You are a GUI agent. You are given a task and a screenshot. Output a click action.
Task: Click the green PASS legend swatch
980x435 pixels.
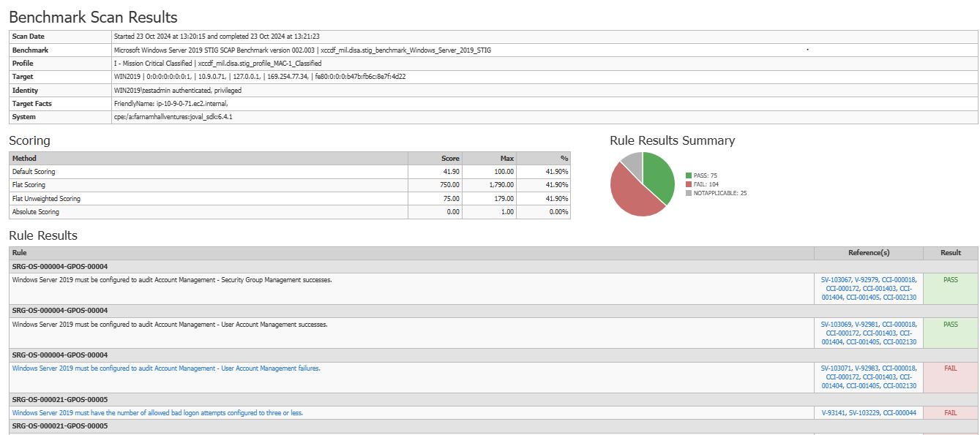tap(688, 175)
